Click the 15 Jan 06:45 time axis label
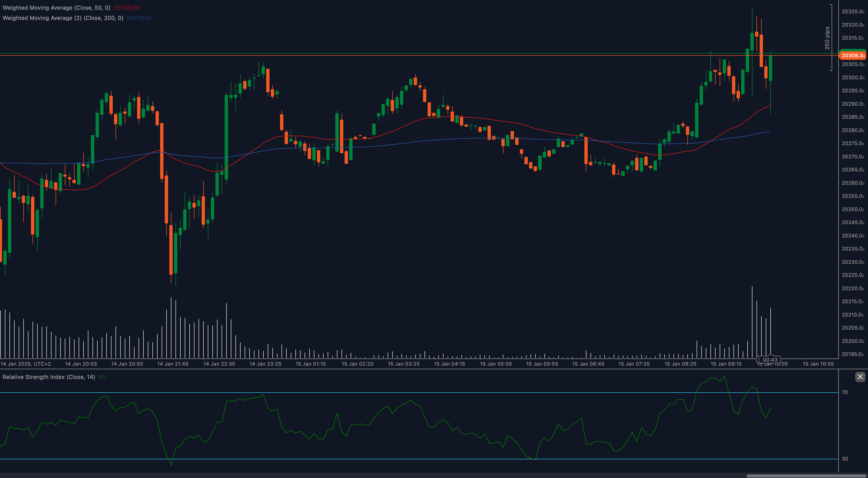 click(588, 364)
